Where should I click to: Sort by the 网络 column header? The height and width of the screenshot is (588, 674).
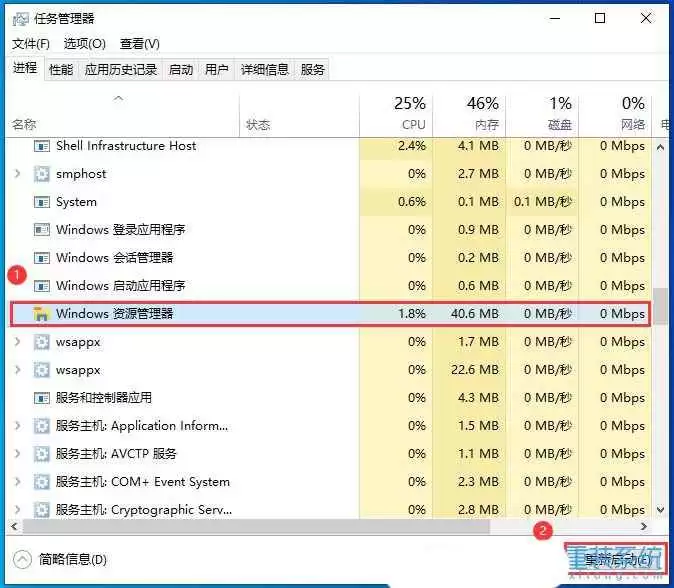coord(615,113)
